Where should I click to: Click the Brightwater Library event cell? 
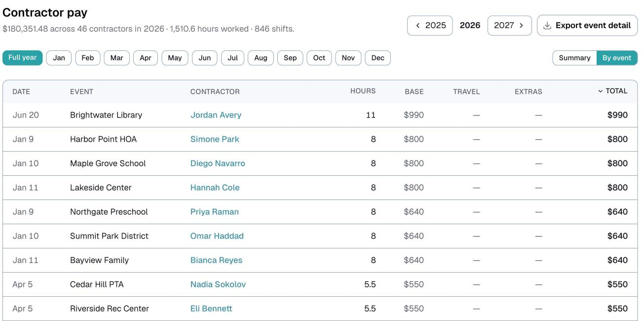[106, 115]
